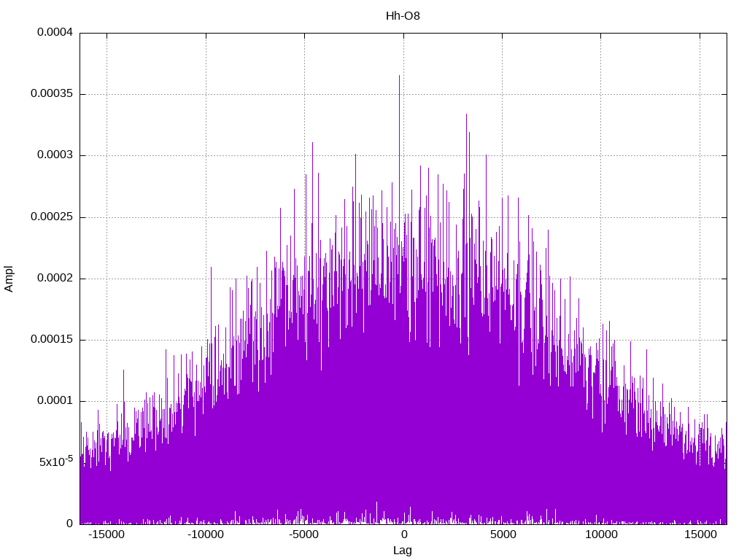Click the x-axis label Lag
747x560 pixels.
pos(403,550)
